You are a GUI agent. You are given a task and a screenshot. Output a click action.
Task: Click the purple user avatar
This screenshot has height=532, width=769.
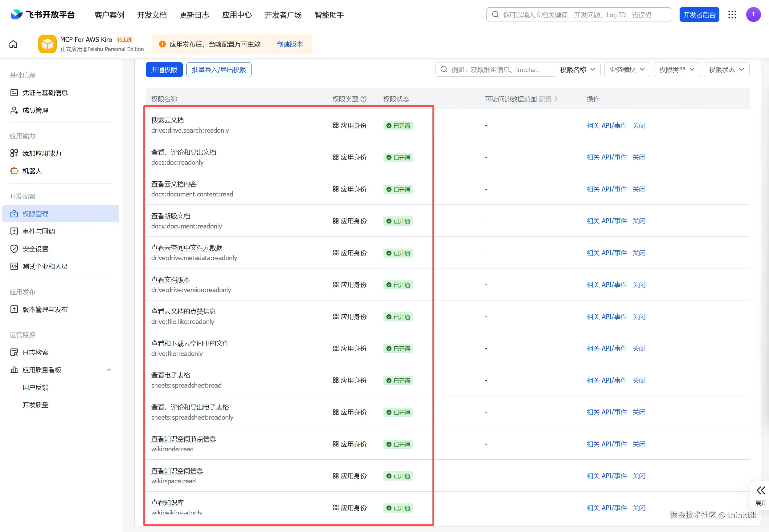pos(753,15)
